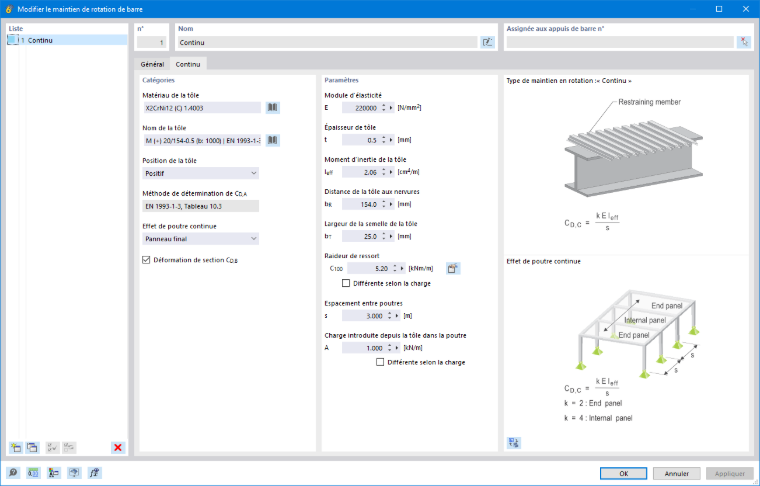Open arrow menu next to Moment d'inertie Ieff
Screen dimensions: 760x486
[x=391, y=172]
